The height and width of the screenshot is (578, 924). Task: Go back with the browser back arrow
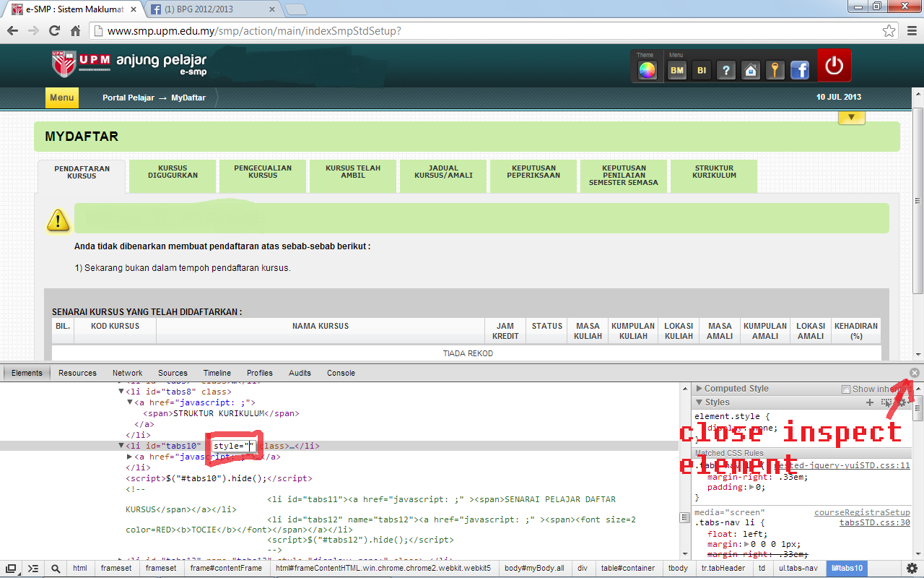(12, 31)
